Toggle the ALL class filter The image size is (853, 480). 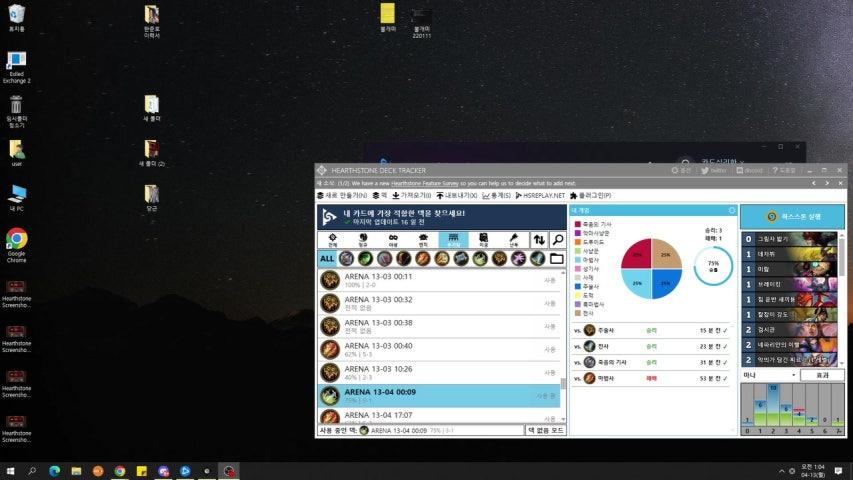pyautogui.click(x=327, y=259)
